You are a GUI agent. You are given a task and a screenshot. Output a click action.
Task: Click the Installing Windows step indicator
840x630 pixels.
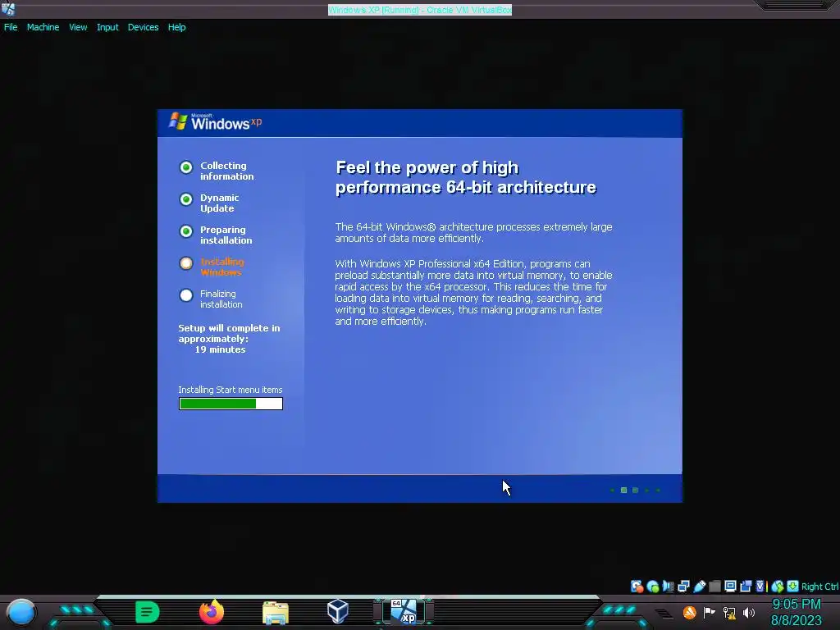point(186,263)
